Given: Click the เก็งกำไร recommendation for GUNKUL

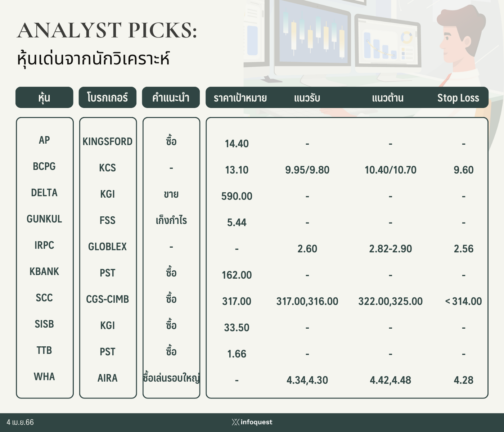Looking at the screenshot, I should tap(171, 220).
